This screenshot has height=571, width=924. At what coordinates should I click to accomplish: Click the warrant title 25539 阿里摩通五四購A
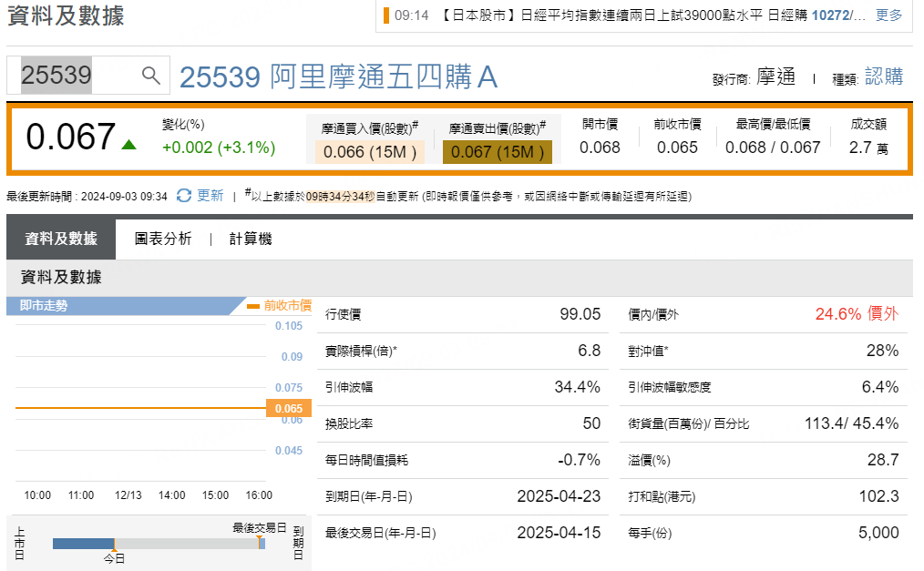point(338,76)
